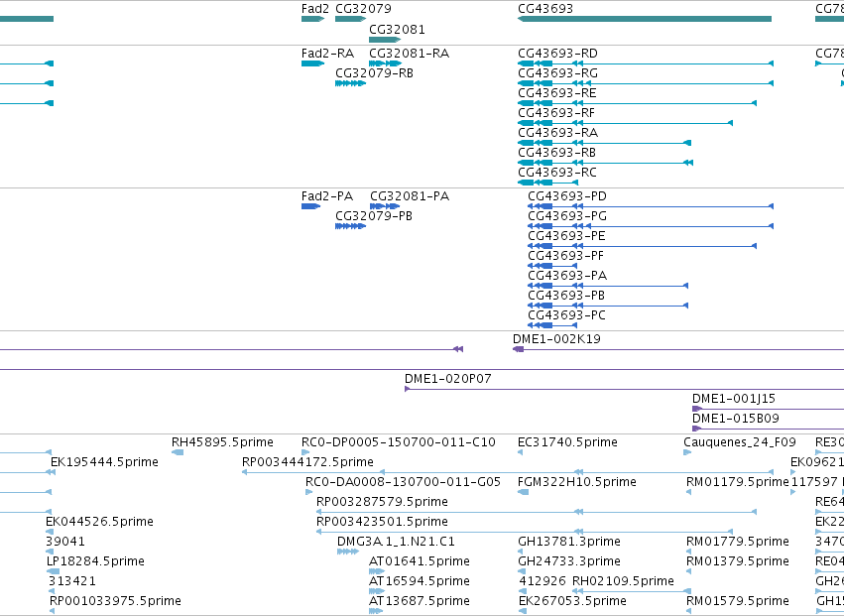Screen dimensions: 844x616
Task: Click BAC clone DME1-020P07 label
Action: pyautogui.click(x=448, y=379)
